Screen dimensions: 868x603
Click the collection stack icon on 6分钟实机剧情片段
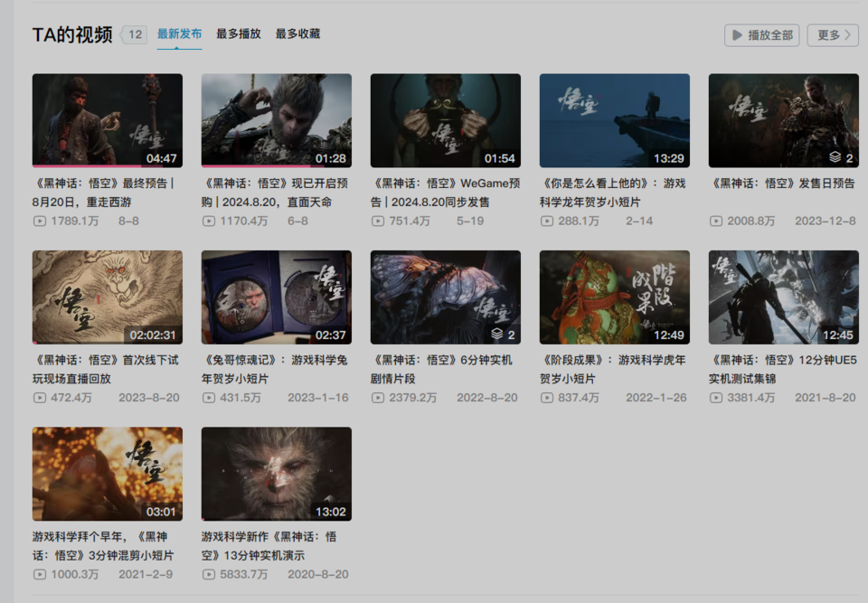(x=496, y=334)
